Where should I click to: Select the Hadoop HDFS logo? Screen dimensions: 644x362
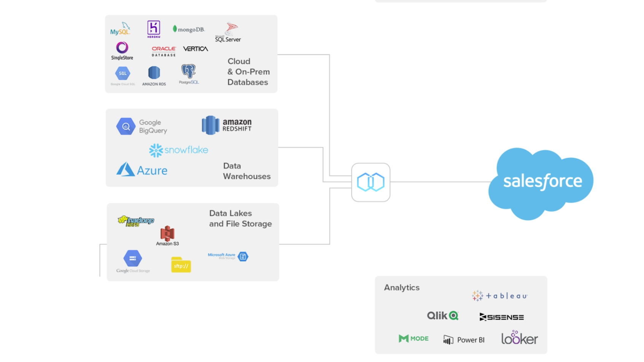tap(135, 221)
